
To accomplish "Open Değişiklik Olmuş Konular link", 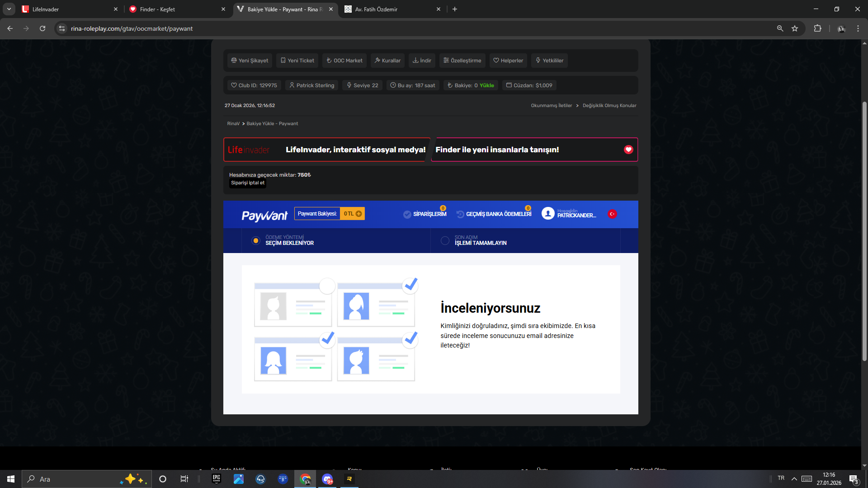I will point(609,106).
